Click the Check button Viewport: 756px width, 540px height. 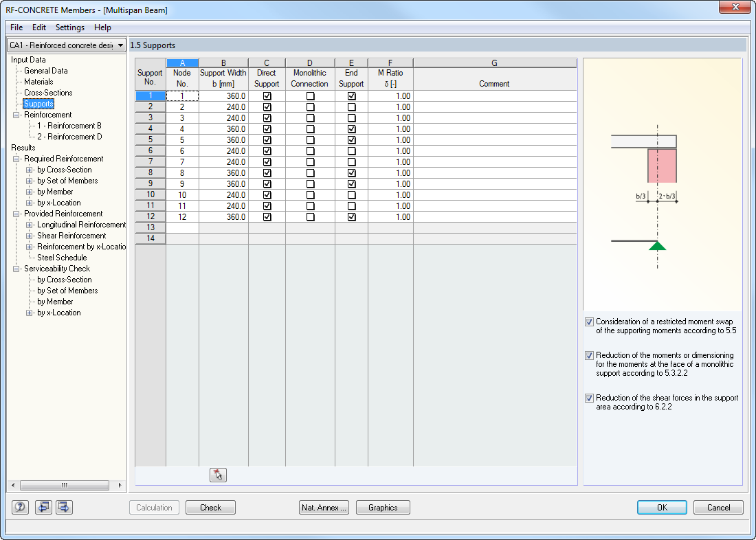[211, 507]
